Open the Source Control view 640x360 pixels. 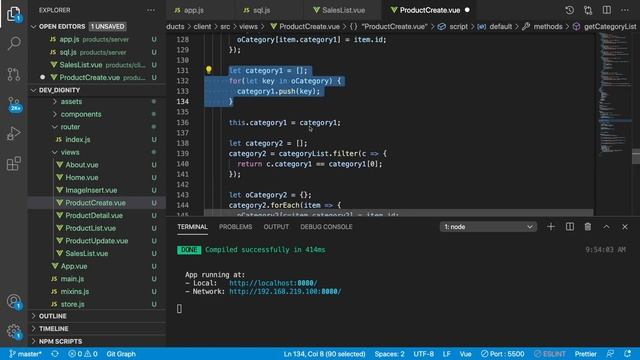pyautogui.click(x=14, y=74)
